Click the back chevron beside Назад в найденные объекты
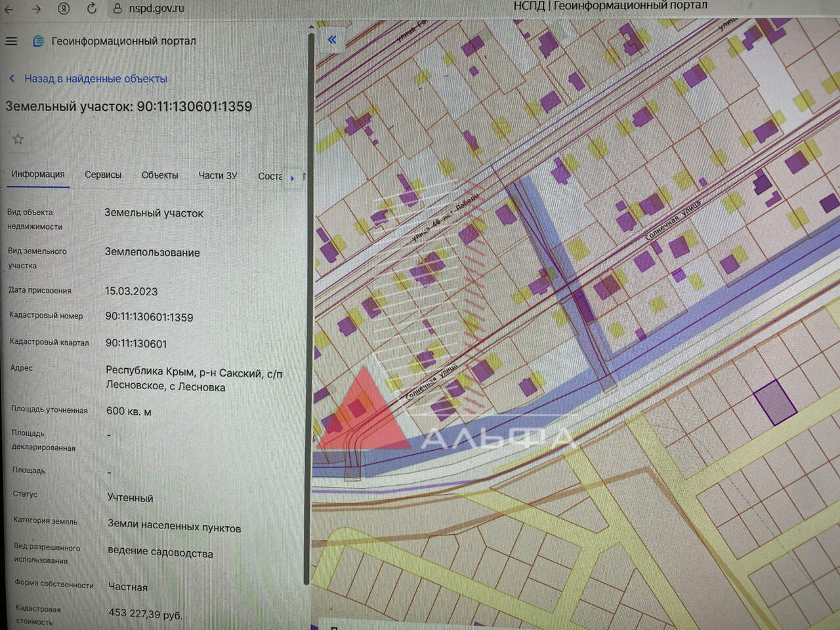The image size is (840, 630). pos(12,78)
